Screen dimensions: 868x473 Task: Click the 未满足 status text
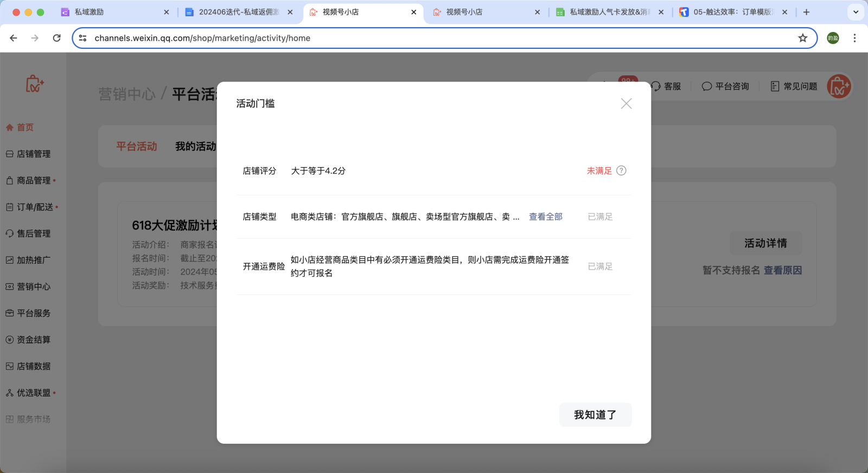(x=599, y=171)
